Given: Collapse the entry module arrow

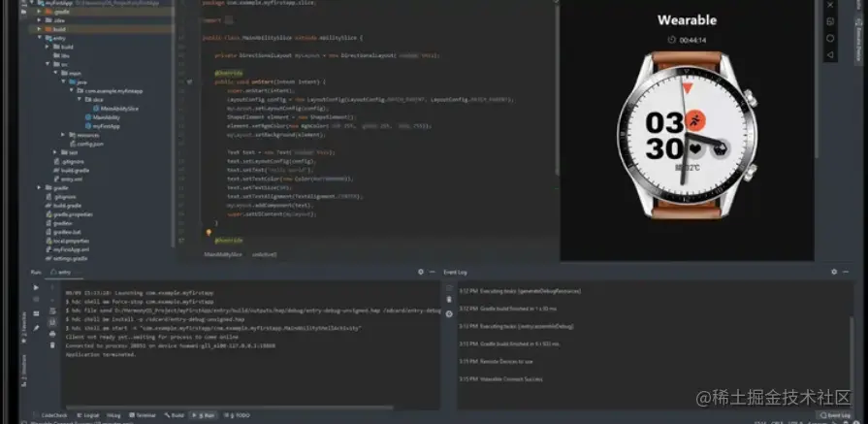Looking at the screenshot, I should [x=39, y=38].
